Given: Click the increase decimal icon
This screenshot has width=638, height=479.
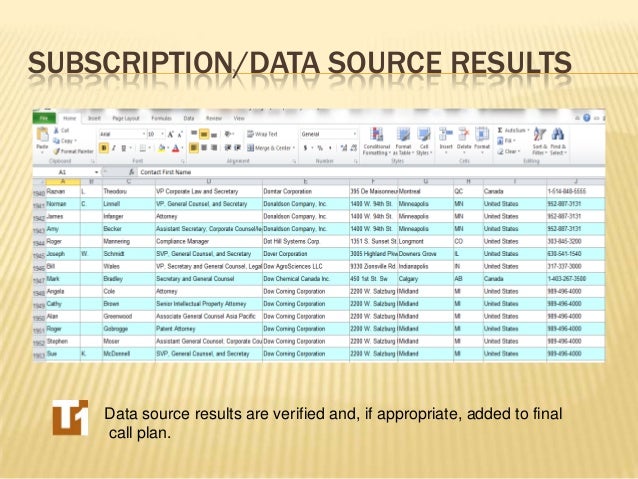Looking at the screenshot, I should pos(344,148).
